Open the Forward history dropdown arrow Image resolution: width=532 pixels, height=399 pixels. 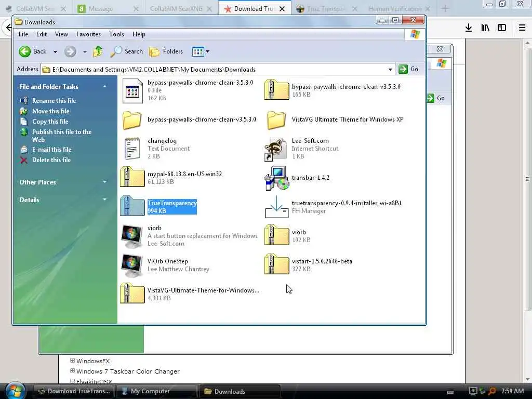pyautogui.click(x=85, y=51)
